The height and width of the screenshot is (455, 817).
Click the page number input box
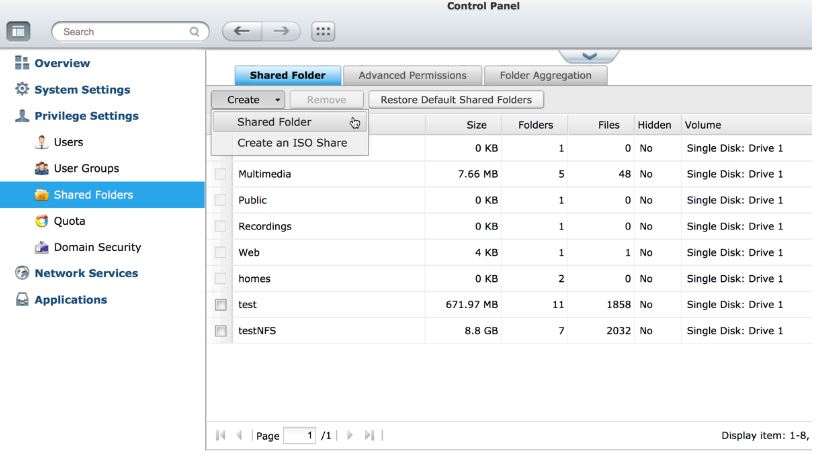point(300,435)
